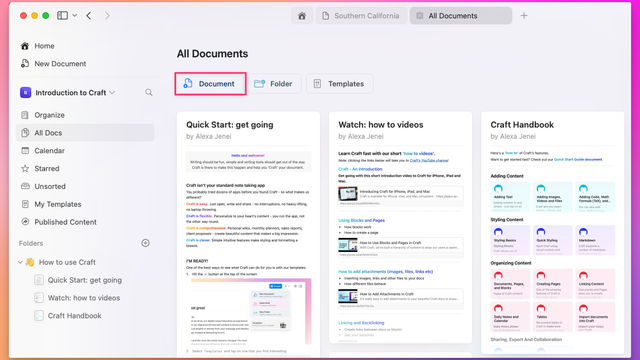Click the Templates button
640x360 pixels.
[339, 84]
